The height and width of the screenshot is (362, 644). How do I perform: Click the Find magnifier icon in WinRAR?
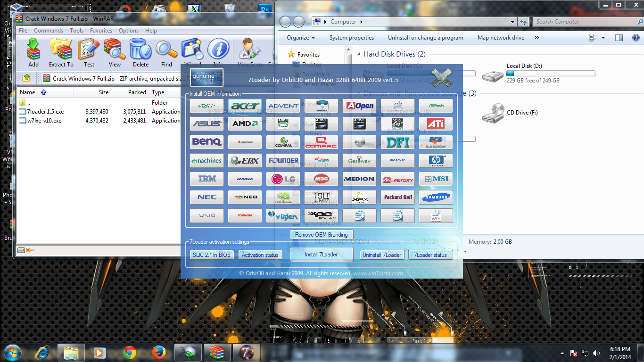tap(166, 53)
